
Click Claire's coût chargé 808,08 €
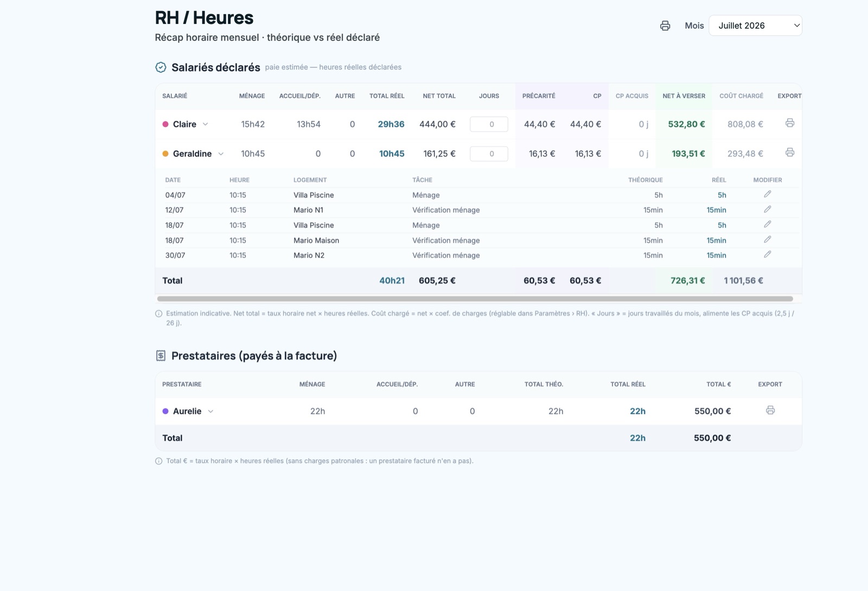pyautogui.click(x=745, y=124)
